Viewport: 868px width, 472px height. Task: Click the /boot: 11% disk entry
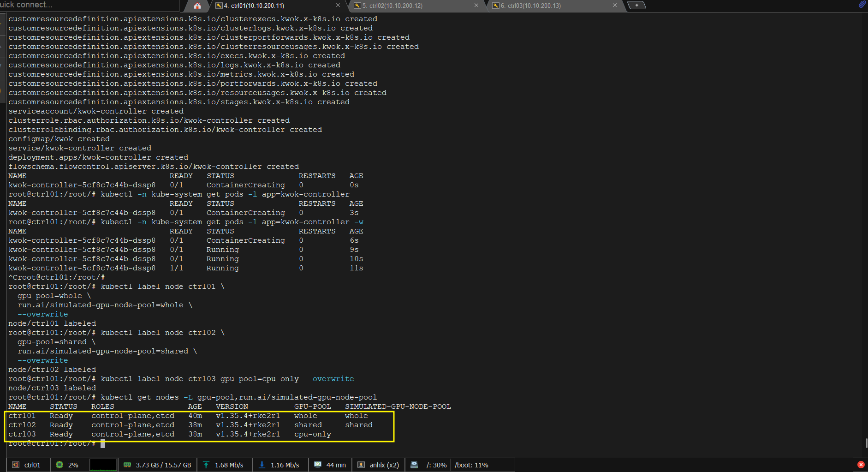[x=471, y=465]
